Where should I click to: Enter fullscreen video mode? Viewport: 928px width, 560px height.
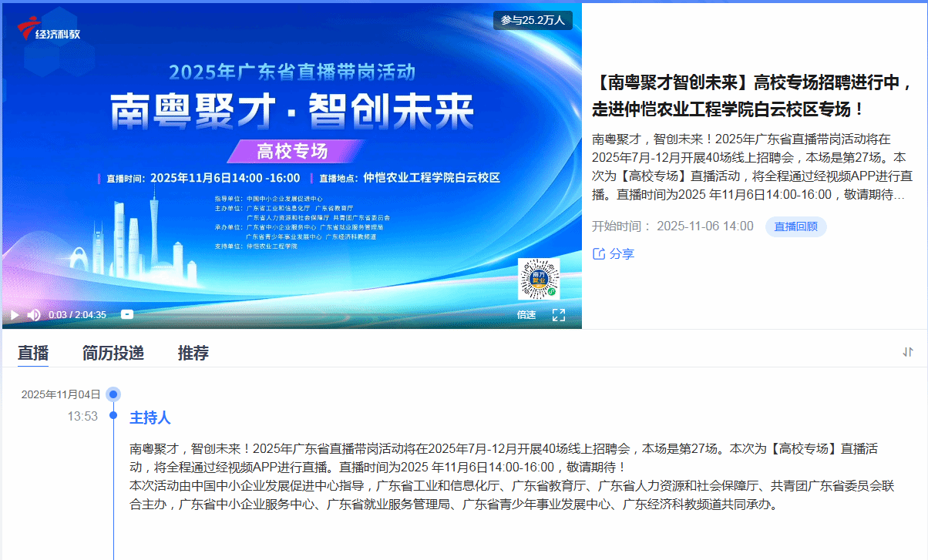[x=559, y=315]
